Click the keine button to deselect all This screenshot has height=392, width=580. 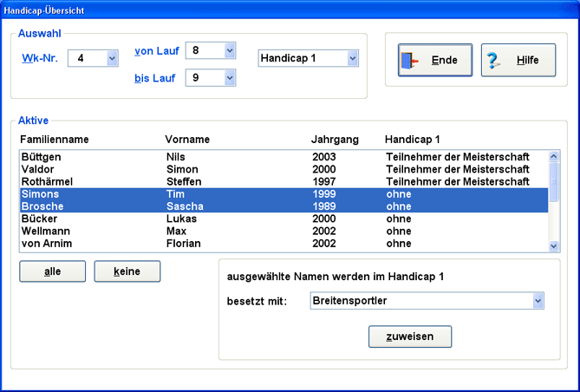coord(127,271)
